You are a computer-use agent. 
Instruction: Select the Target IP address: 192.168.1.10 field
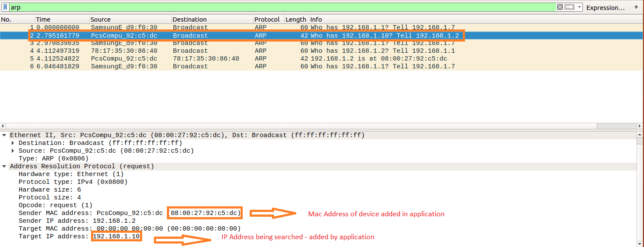[x=80, y=237]
